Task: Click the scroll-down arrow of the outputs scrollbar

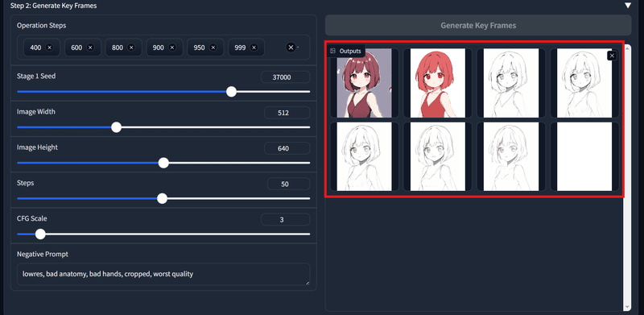Action: tap(627, 307)
